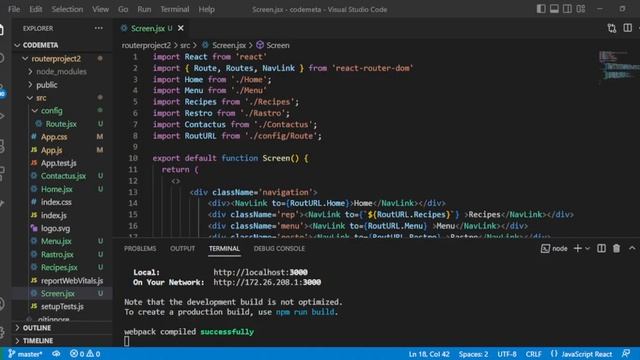Toggle bottom panel layout icon
640x360 pixels.
click(554, 9)
